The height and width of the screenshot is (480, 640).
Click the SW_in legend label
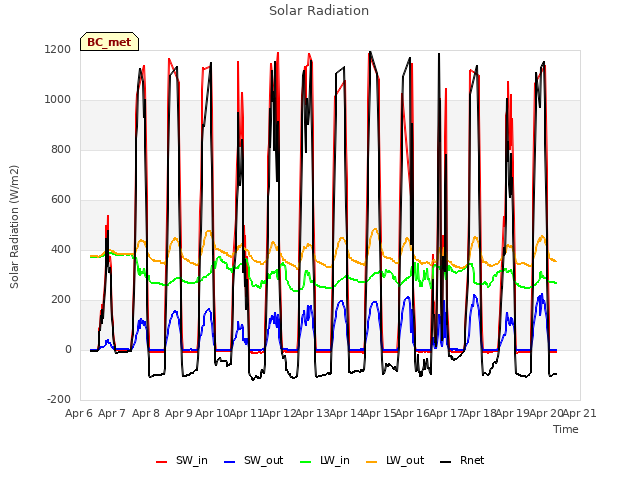[192, 460]
